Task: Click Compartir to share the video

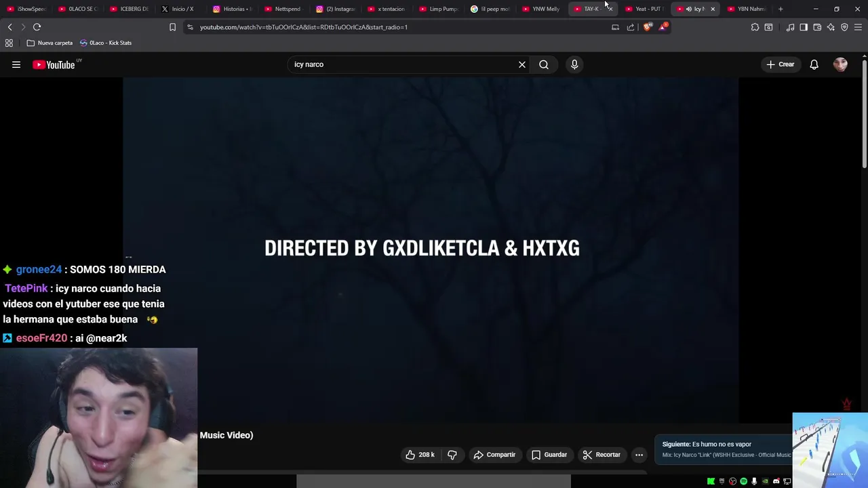Action: (x=494, y=455)
